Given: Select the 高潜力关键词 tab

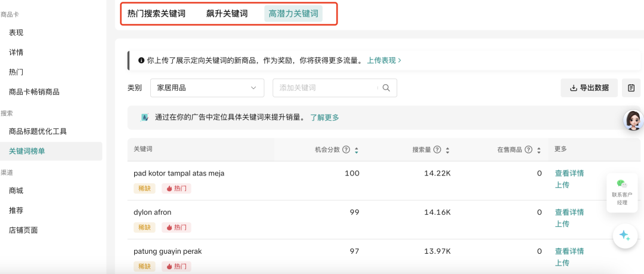Looking at the screenshot, I should pyautogui.click(x=293, y=14).
